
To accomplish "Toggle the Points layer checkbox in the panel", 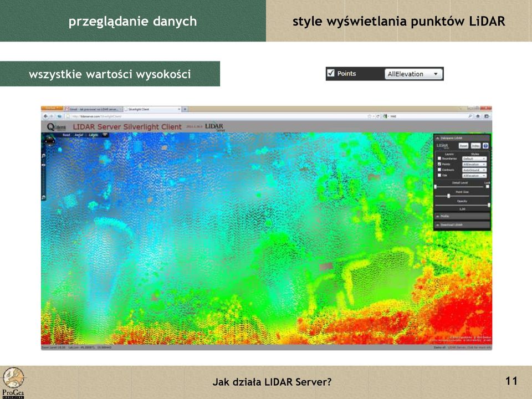I will [439, 164].
